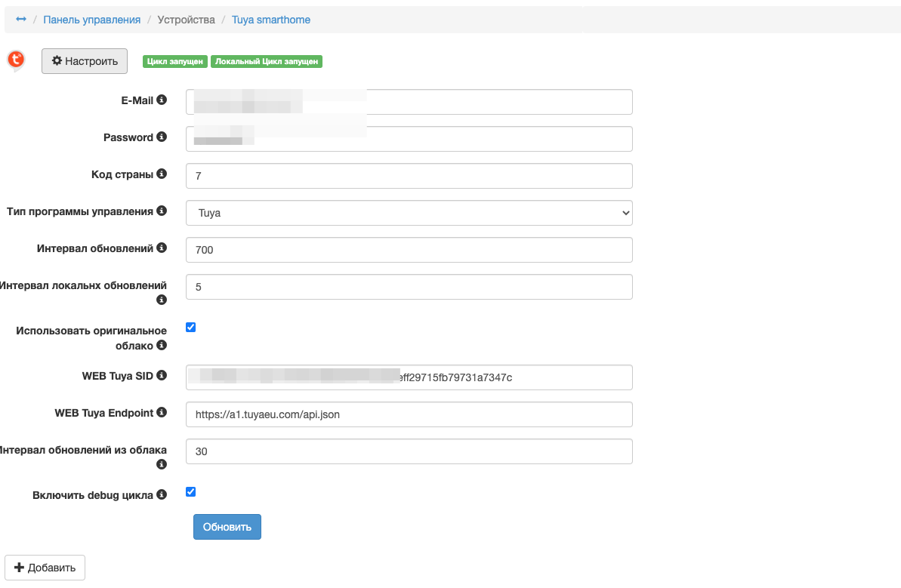The width and height of the screenshot is (901, 588).
Task: Click info icon beside Password label
Action: 162,137
